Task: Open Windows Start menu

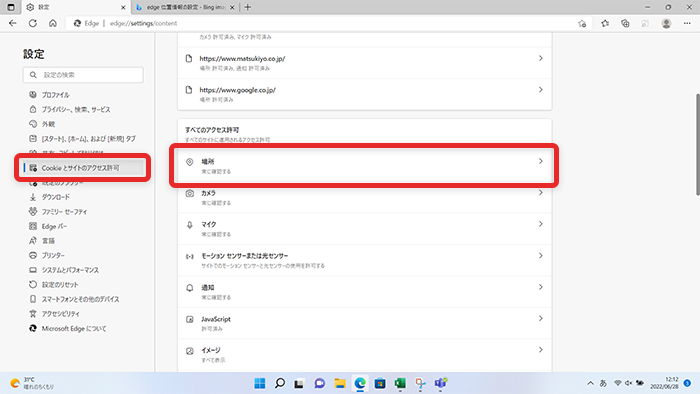Action: point(259,383)
